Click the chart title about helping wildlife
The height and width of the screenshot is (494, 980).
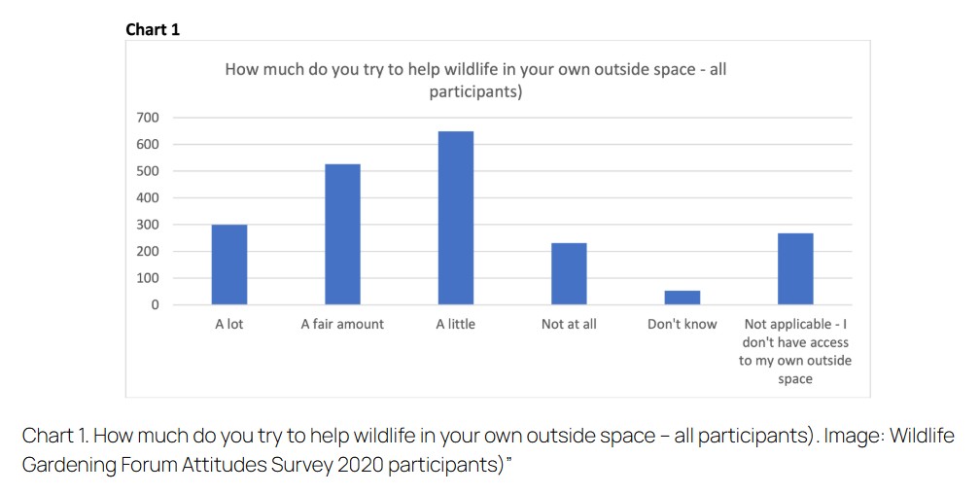[x=475, y=81]
